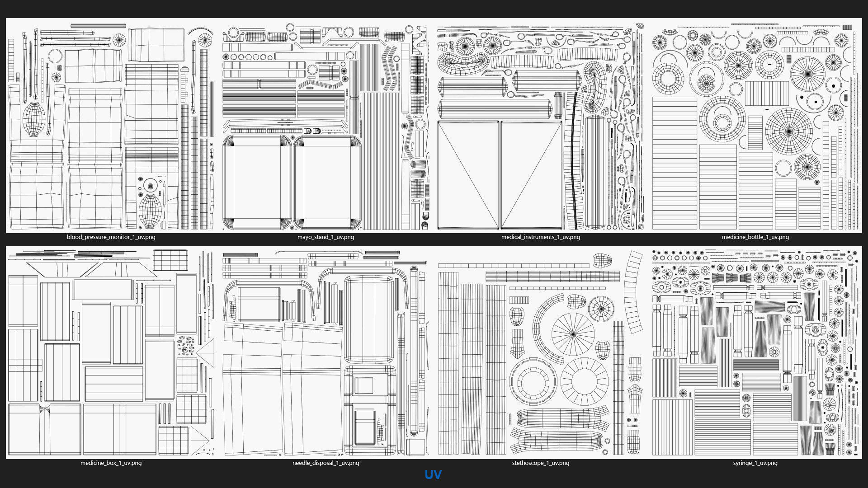This screenshot has height=488, width=868.
Task: Open the medicine_bottle_1_uv.png thumbnail
Action: (x=755, y=126)
